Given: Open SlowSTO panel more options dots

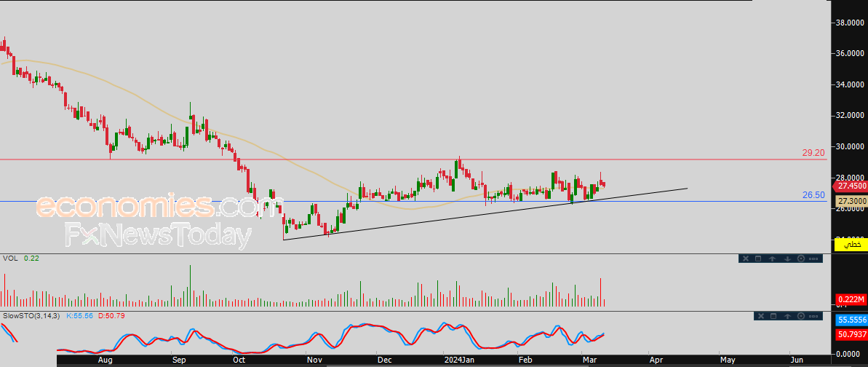Looking at the screenshot, I should [813, 316].
